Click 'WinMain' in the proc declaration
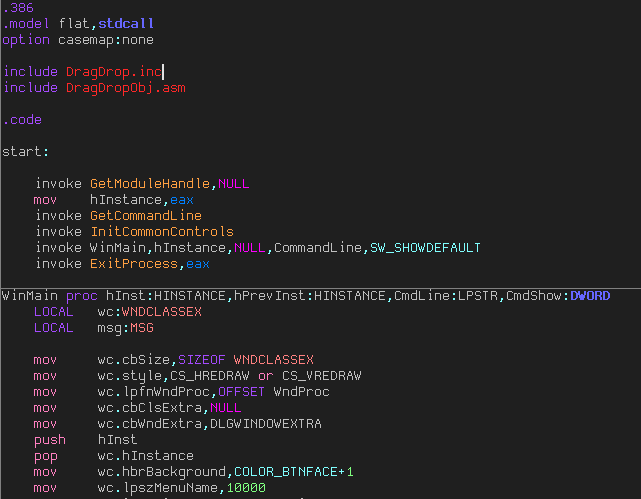The width and height of the screenshot is (641, 499). (x=30, y=295)
